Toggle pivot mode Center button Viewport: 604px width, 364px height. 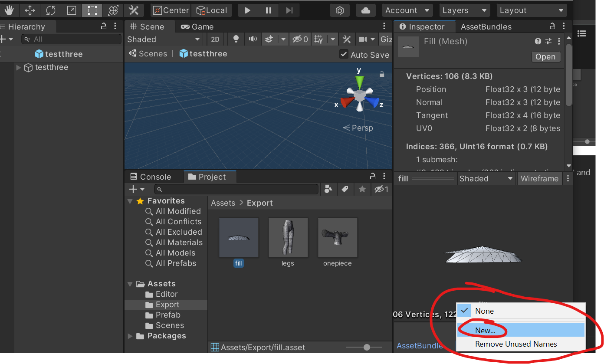[171, 10]
